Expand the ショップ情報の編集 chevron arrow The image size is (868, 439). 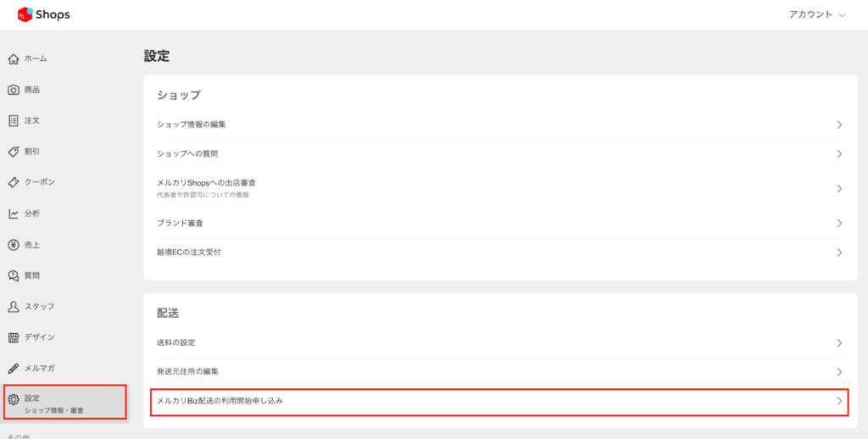pos(839,125)
